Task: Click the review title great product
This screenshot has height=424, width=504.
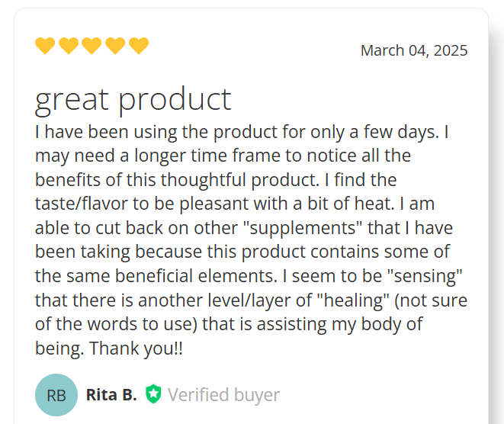Action: coord(133,100)
